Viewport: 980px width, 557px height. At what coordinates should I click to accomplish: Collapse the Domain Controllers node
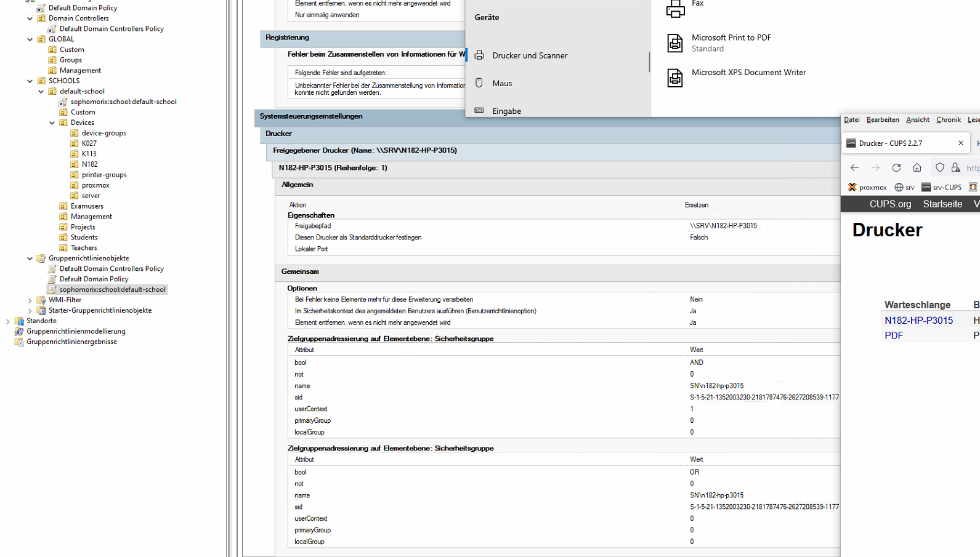point(30,18)
